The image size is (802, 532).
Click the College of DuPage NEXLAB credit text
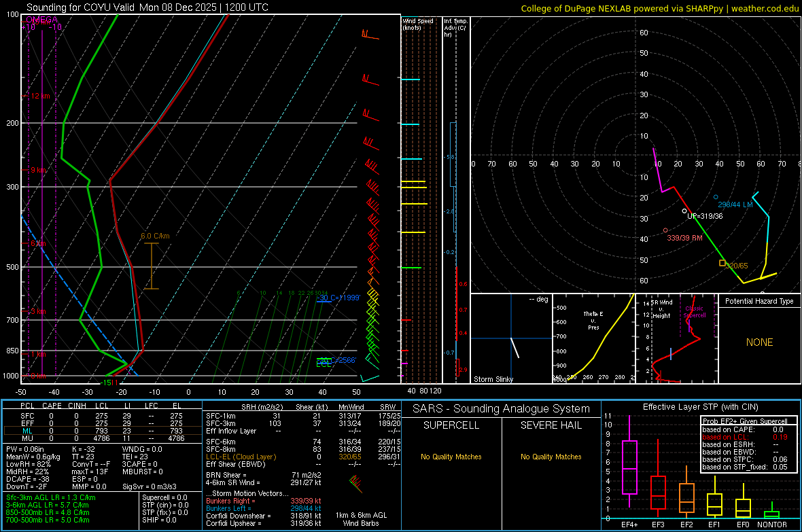pos(659,8)
